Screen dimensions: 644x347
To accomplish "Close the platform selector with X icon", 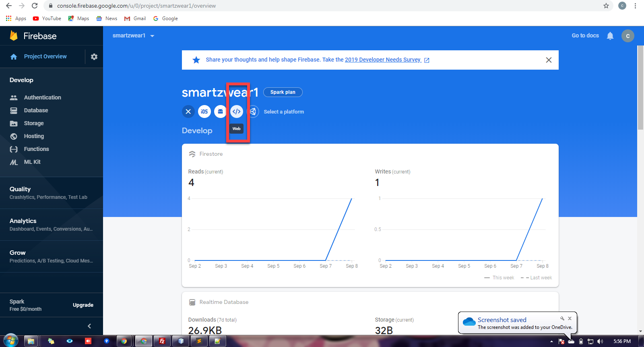I will [188, 112].
